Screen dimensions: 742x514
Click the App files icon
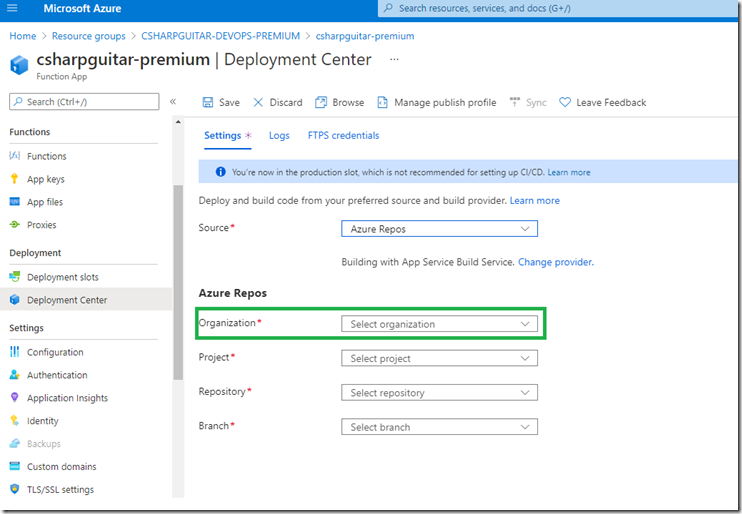pyautogui.click(x=15, y=202)
